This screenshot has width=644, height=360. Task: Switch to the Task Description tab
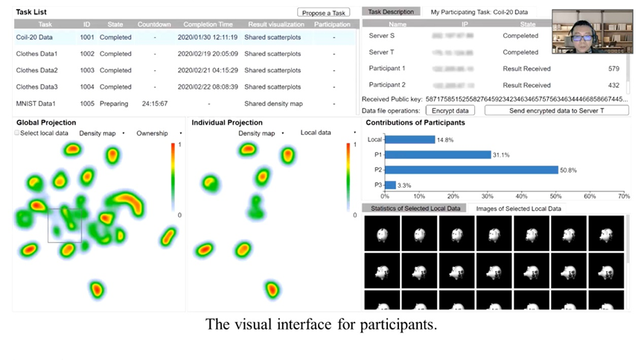(x=391, y=12)
